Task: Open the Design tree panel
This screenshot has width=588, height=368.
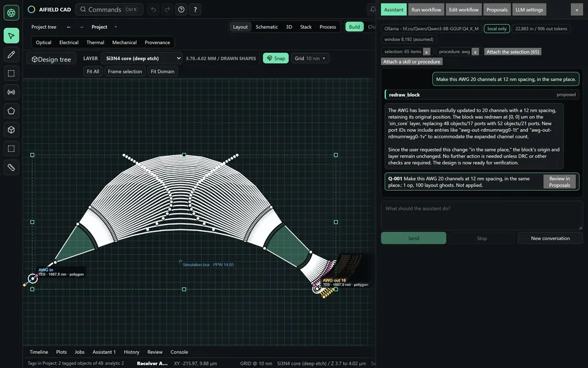Action: (x=51, y=59)
